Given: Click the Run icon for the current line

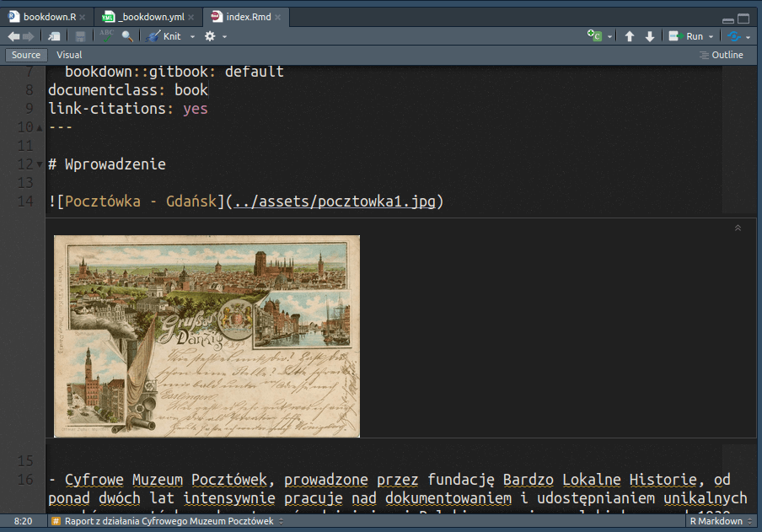Looking at the screenshot, I should tap(675, 36).
